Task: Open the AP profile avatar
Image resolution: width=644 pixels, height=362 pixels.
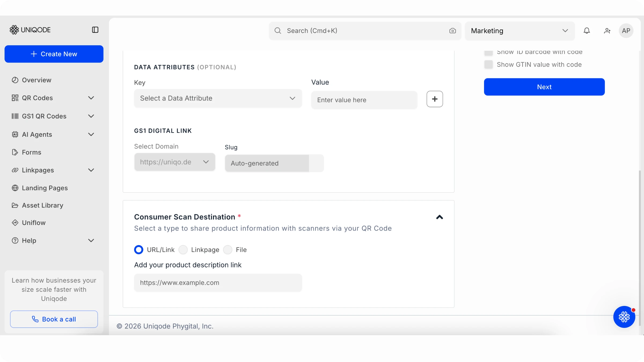Action: [x=626, y=31]
